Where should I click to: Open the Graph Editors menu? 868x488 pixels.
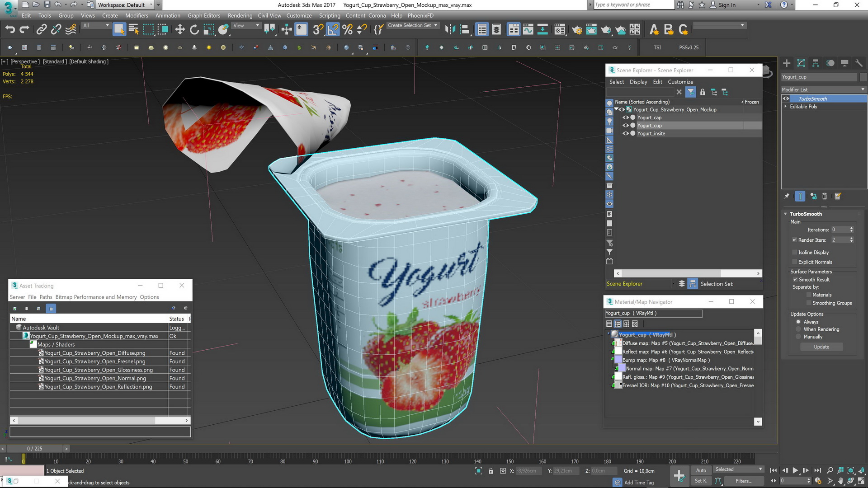(x=204, y=15)
